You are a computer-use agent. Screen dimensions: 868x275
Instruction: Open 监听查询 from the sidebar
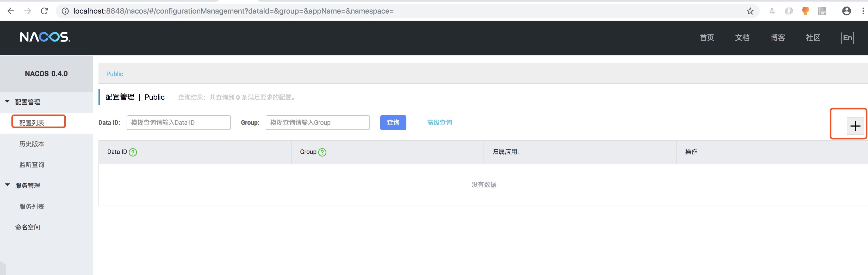point(32,165)
